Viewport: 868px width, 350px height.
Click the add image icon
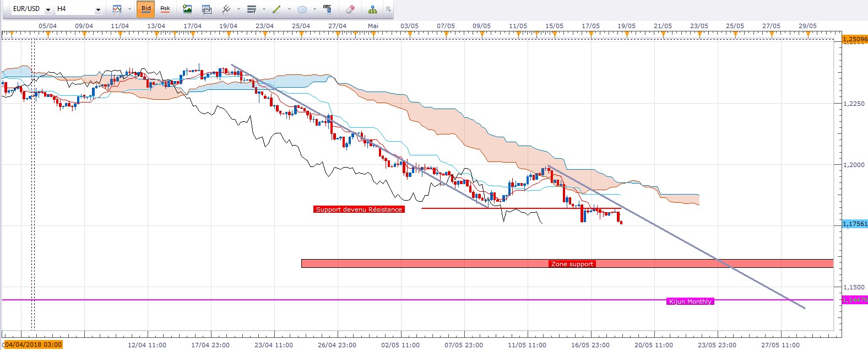tap(187, 9)
